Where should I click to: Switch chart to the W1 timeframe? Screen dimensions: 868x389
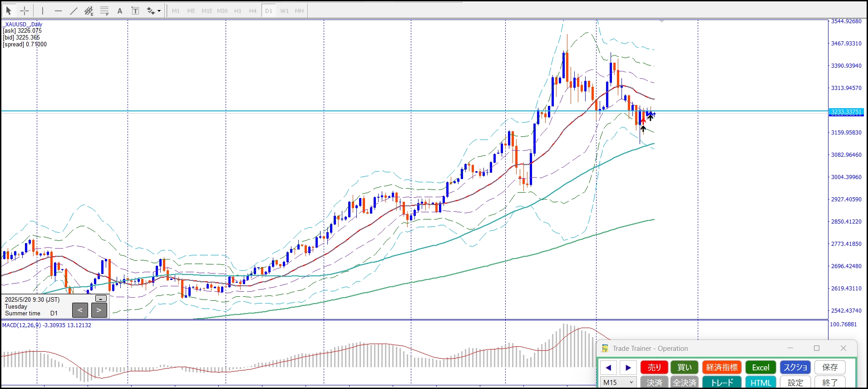click(x=284, y=11)
